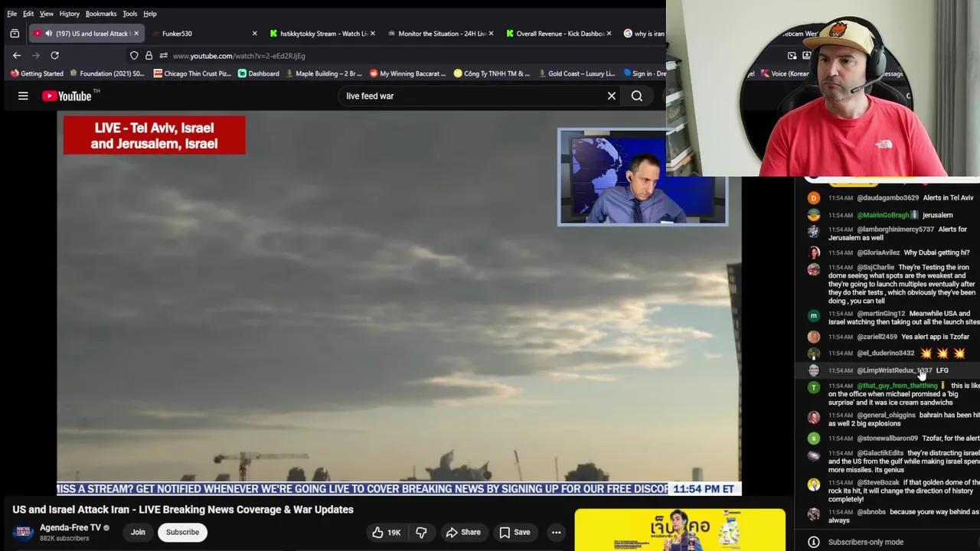Close the Overall Revenue Kick Dashboard tab
The height and width of the screenshot is (551, 980).
point(609,34)
